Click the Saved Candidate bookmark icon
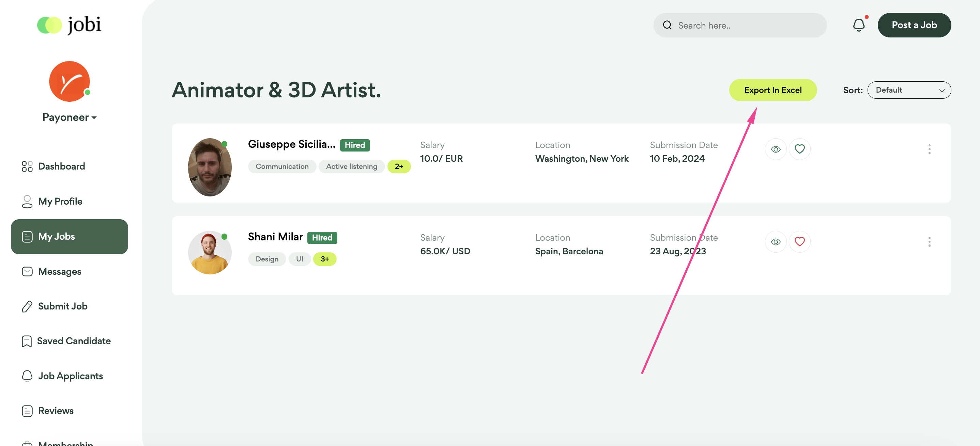This screenshot has height=446, width=980. 27,341
